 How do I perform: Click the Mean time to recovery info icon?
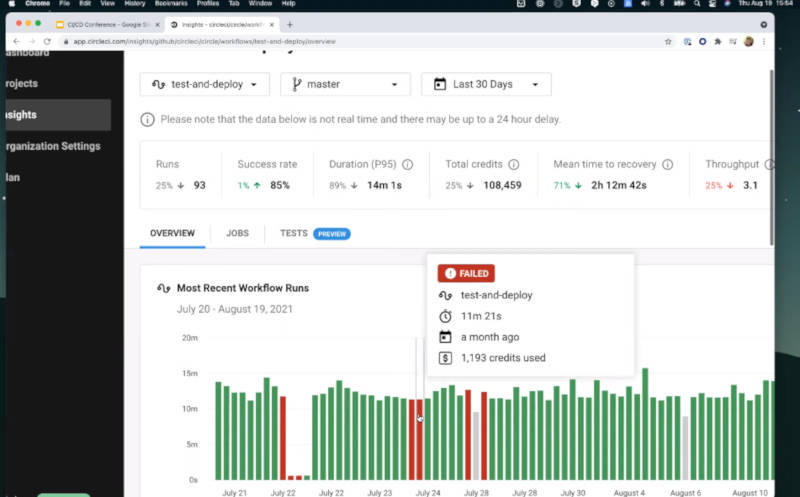[x=667, y=164]
